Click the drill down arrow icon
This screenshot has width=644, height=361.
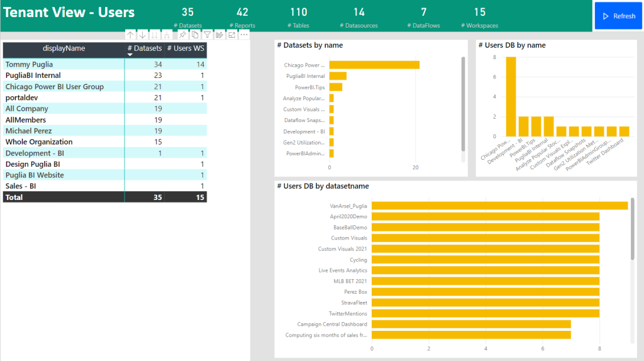[142, 35]
